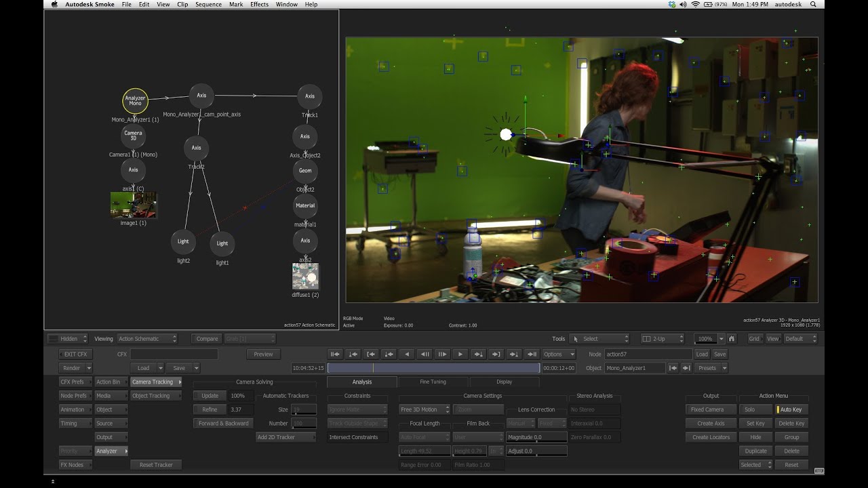This screenshot has width=868, height=488.
Task: Go to next object arrow beside Mono_Analyzer1
Action: pos(686,368)
